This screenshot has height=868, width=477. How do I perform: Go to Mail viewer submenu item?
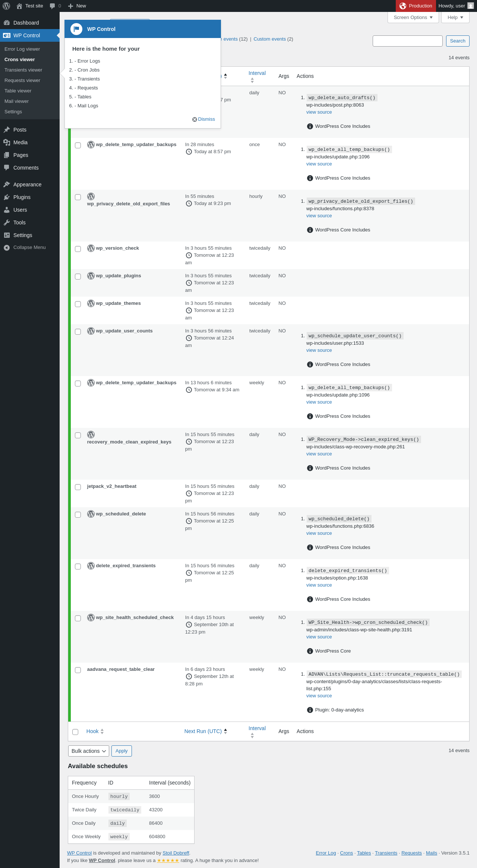[16, 101]
